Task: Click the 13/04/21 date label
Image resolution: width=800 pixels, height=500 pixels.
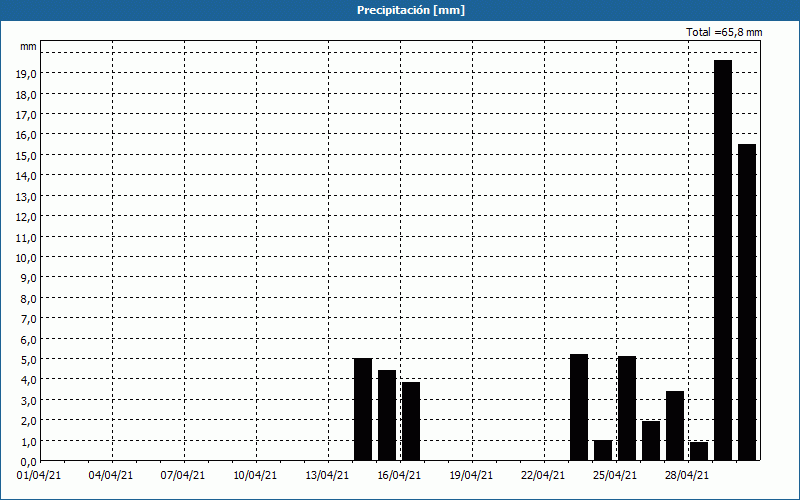Action: (x=327, y=476)
